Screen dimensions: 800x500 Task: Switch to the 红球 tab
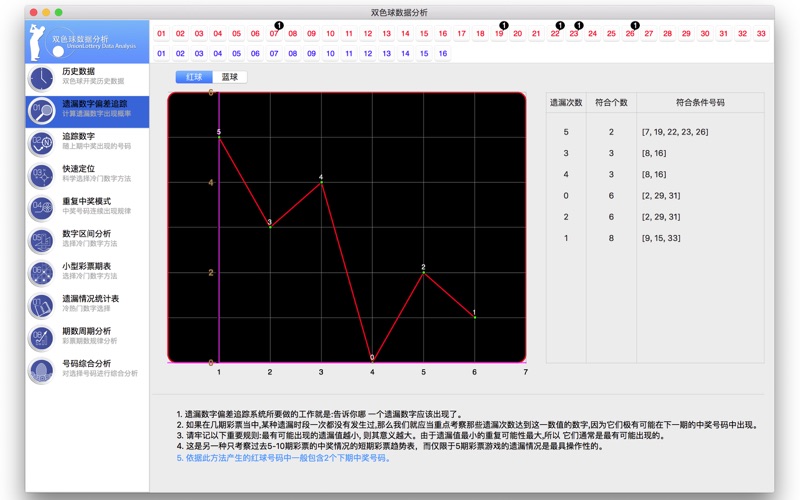(194, 77)
